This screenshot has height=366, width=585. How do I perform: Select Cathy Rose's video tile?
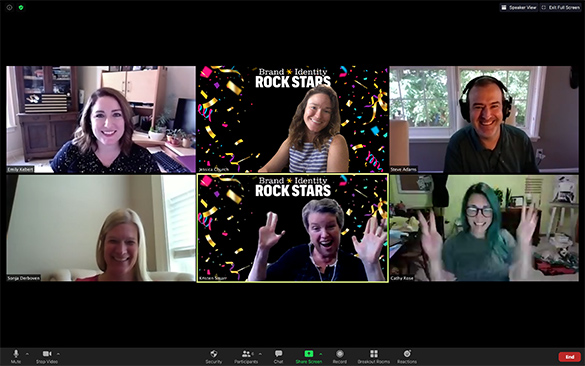coord(484,228)
